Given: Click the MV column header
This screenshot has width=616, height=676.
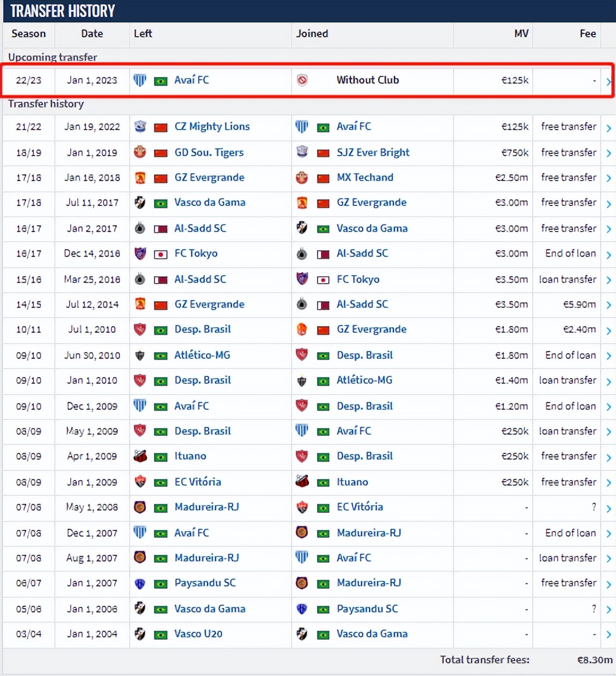Looking at the screenshot, I should point(521,33).
